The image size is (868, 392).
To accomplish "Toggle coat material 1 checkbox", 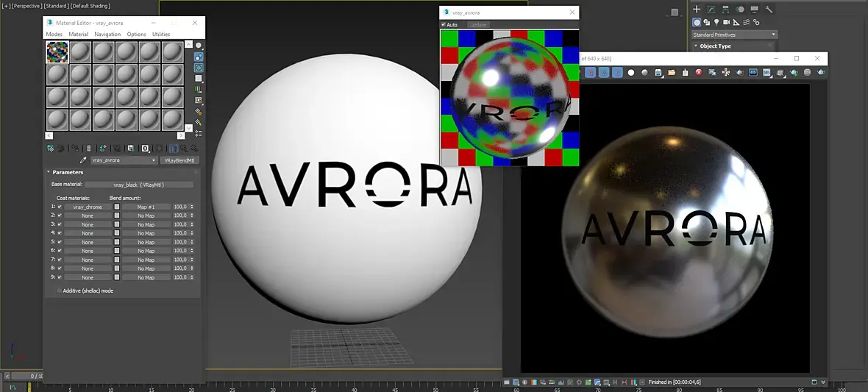I will pyautogui.click(x=60, y=207).
